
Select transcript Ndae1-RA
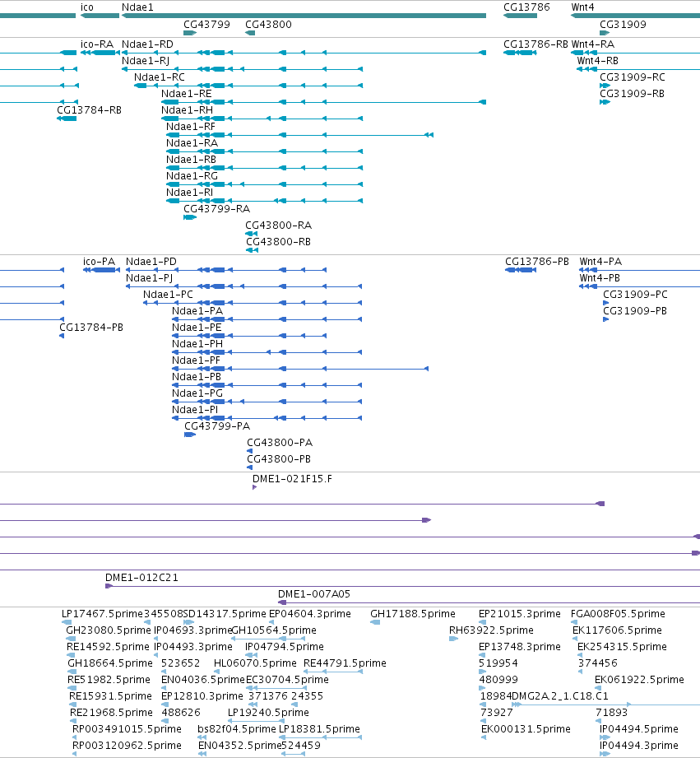click(264, 151)
